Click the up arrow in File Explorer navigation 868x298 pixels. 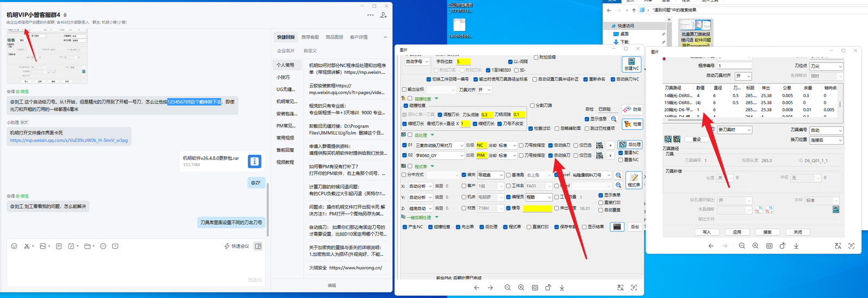coord(634,10)
